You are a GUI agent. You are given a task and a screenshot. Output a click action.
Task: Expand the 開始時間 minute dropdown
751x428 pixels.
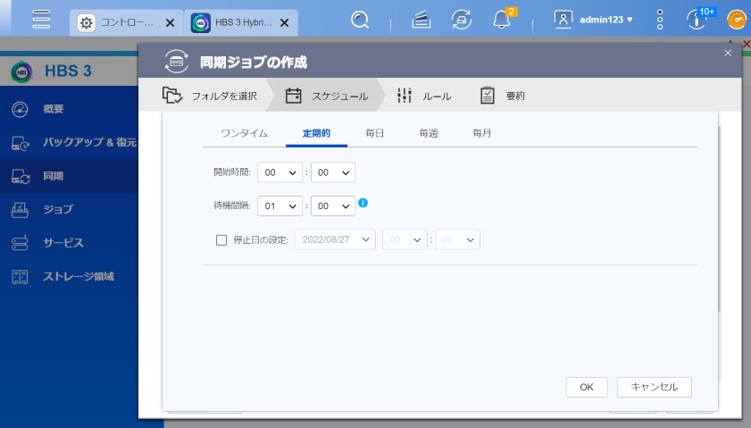[x=333, y=173]
